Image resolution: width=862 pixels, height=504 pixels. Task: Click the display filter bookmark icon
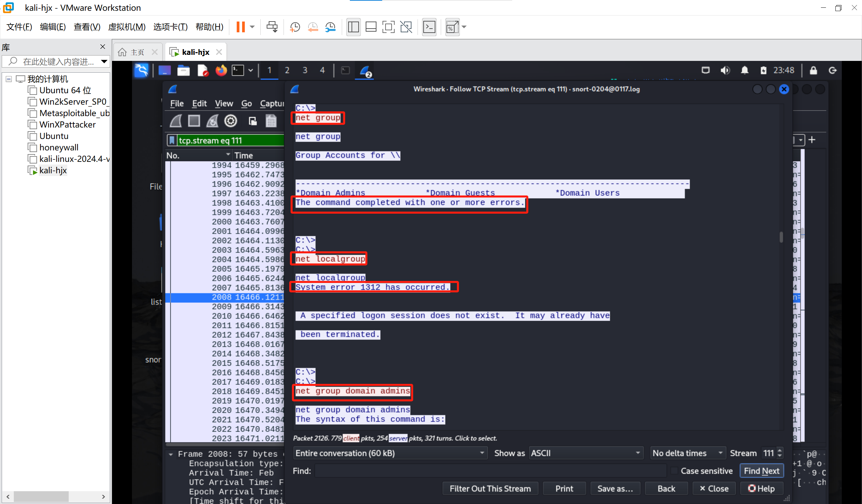[172, 140]
